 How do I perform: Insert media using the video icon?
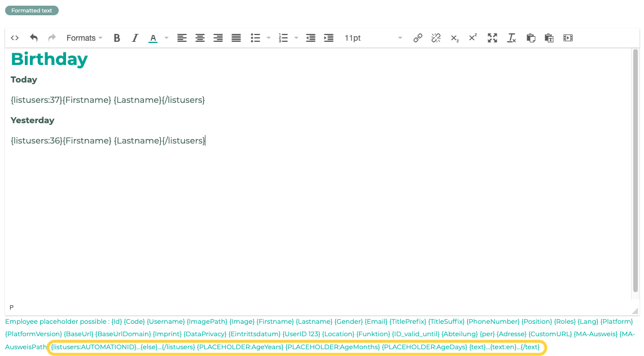pos(568,38)
